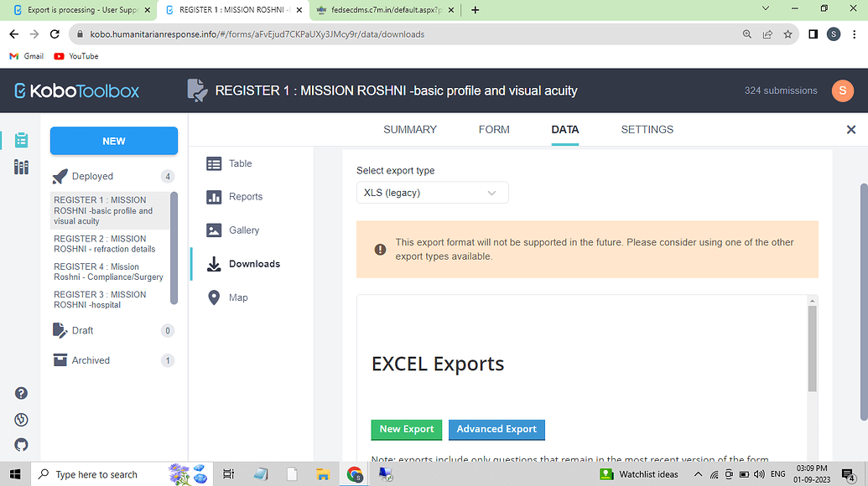Image resolution: width=868 pixels, height=486 pixels.
Task: Open Chrome from the taskbar
Action: point(353,473)
